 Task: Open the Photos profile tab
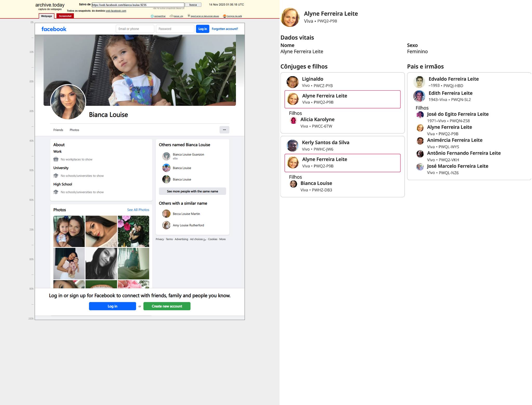click(x=74, y=130)
